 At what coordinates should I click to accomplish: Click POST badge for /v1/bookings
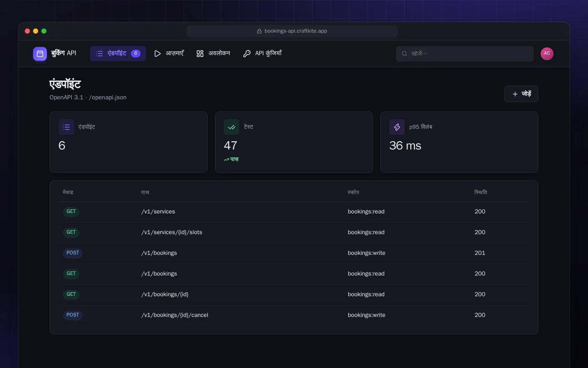click(73, 253)
